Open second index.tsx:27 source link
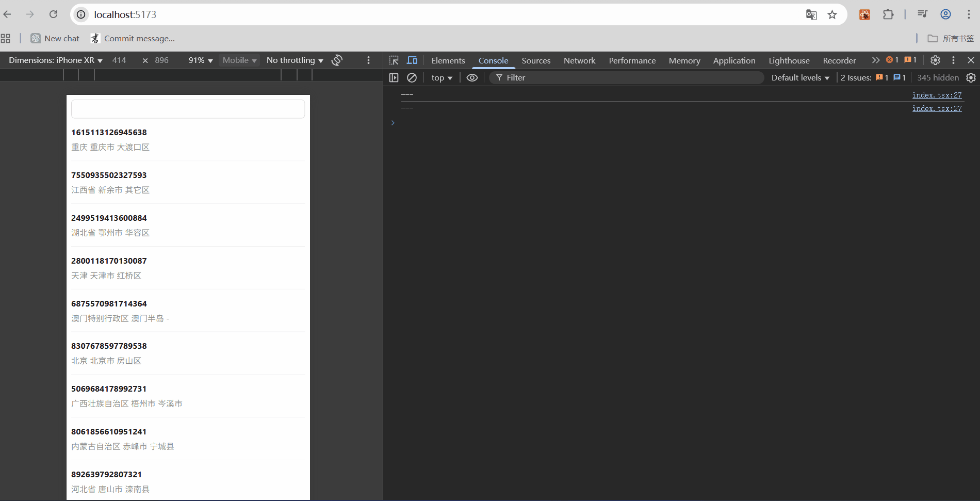Screen dimensions: 980x501 937,108
